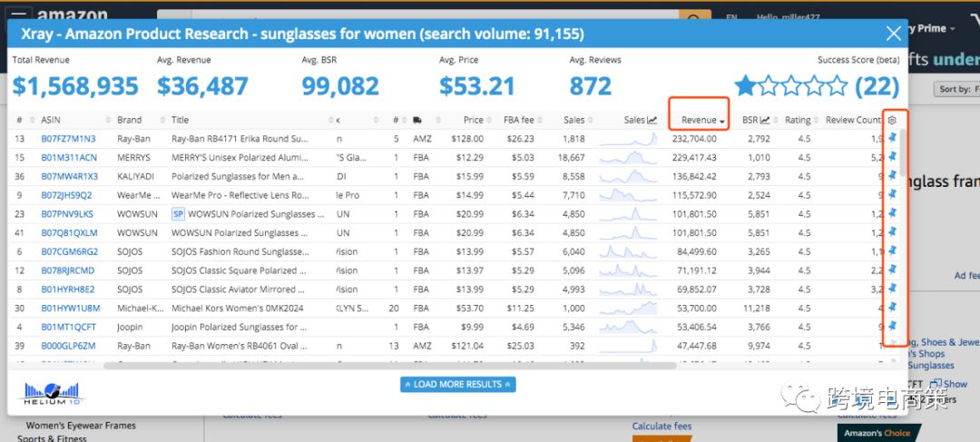Click the SP badge on WOWSUN title
This screenshot has height=442, width=980.
coord(179,214)
